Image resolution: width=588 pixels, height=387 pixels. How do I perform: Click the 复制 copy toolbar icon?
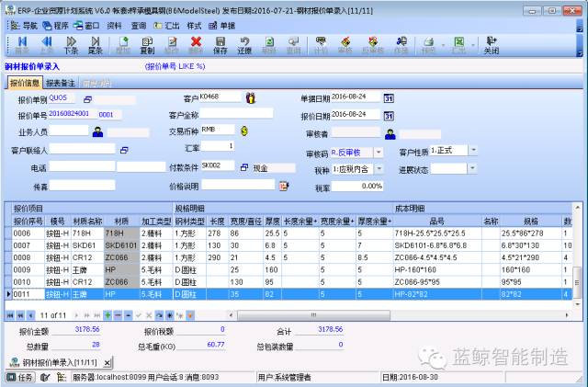click(x=147, y=45)
